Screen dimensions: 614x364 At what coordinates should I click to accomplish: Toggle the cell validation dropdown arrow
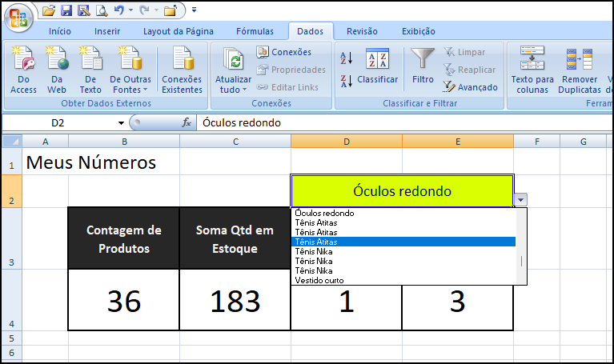click(x=520, y=200)
